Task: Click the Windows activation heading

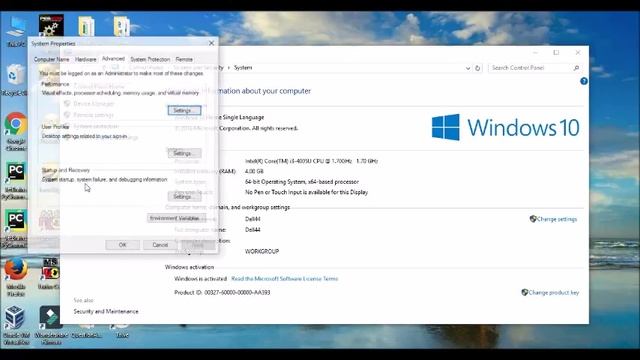Action: (x=189, y=267)
